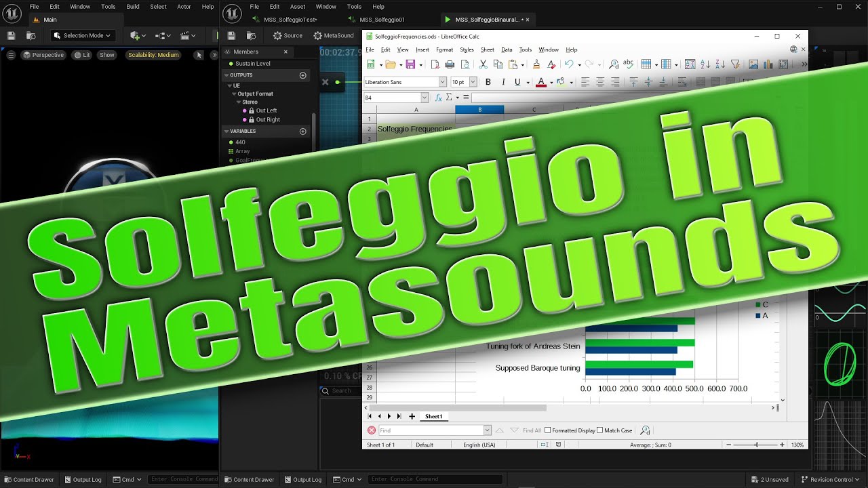Enable the Formatted Display checkbox
The image size is (868, 488).
coord(548,430)
